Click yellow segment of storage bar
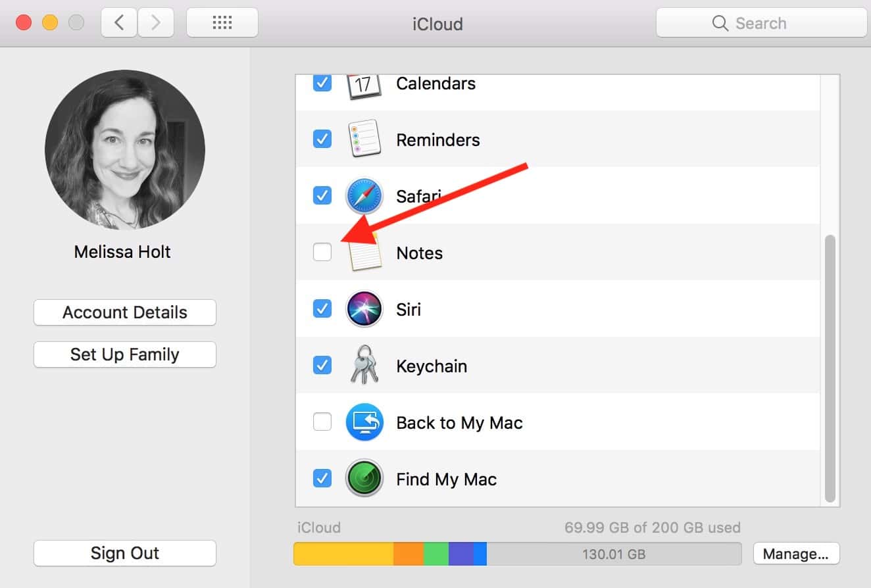 pos(343,554)
